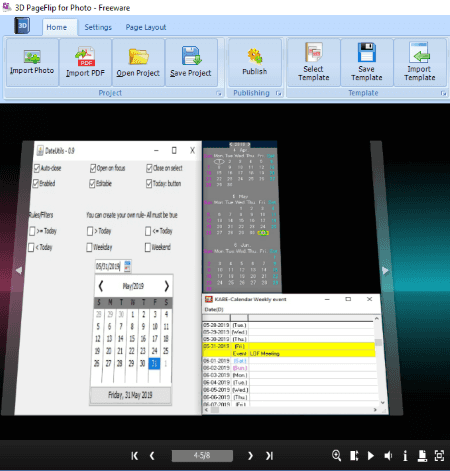450x471 pixels.
Task: Click the KARE-Calendar window title icon
Action: [209, 299]
